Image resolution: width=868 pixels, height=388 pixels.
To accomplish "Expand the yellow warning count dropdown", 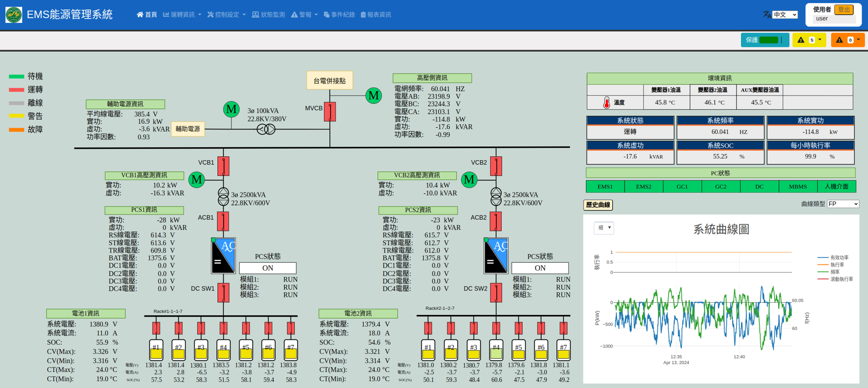I will pos(810,40).
